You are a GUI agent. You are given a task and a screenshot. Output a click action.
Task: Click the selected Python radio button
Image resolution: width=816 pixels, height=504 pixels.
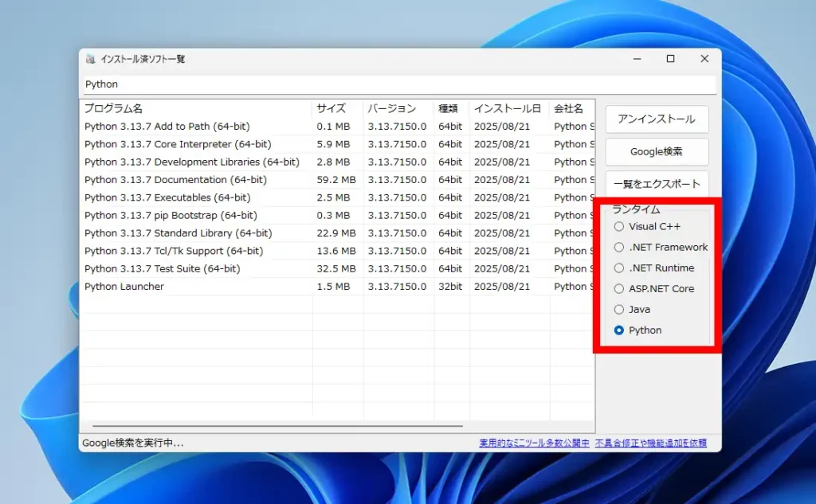tap(619, 330)
